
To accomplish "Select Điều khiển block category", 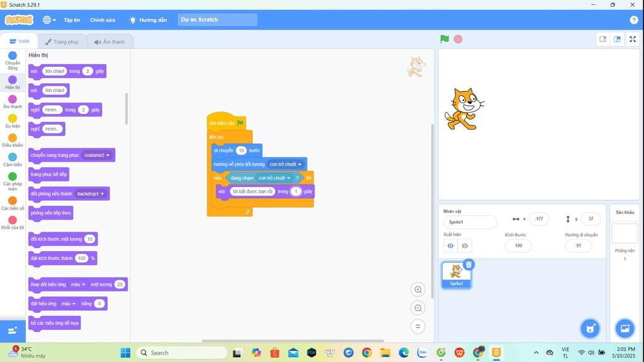I will pos(13,140).
